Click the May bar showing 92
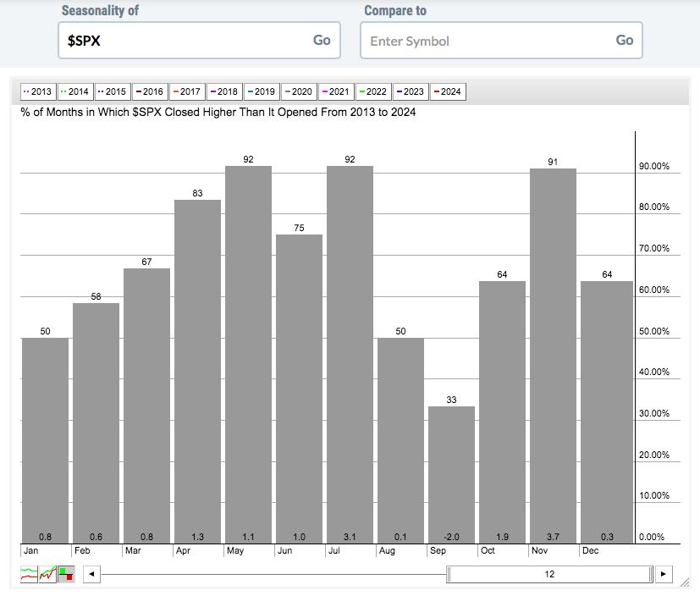The height and width of the screenshot is (596, 700). (x=248, y=356)
